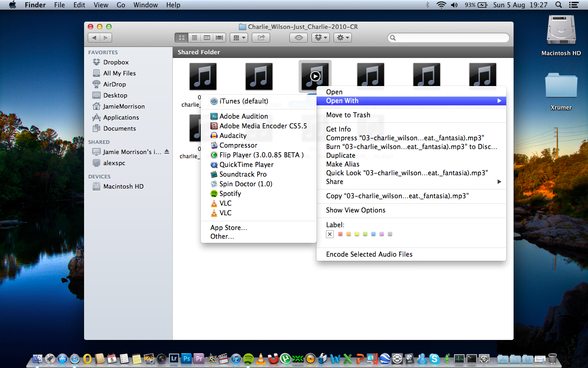Select Encode Selected Audio Files
588x368 pixels.
(x=411, y=254)
